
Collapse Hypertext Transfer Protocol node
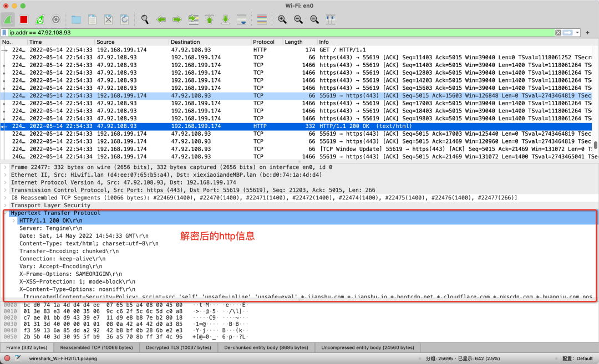tap(6, 213)
